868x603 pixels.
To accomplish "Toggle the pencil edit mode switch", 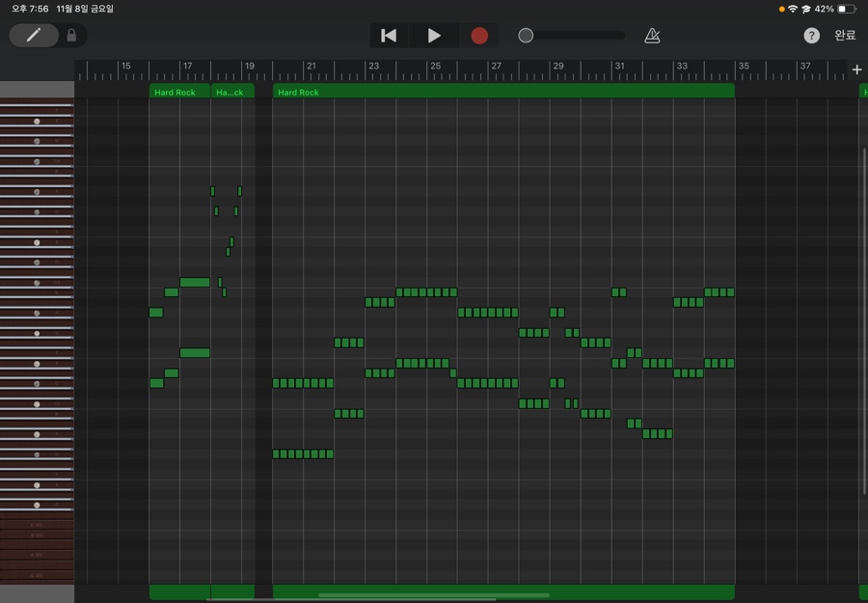I will click(34, 36).
